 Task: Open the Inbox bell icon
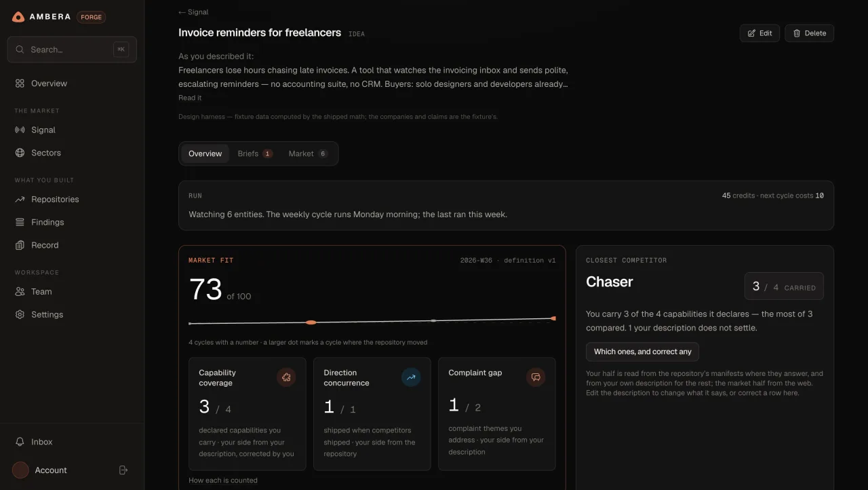pyautogui.click(x=20, y=442)
